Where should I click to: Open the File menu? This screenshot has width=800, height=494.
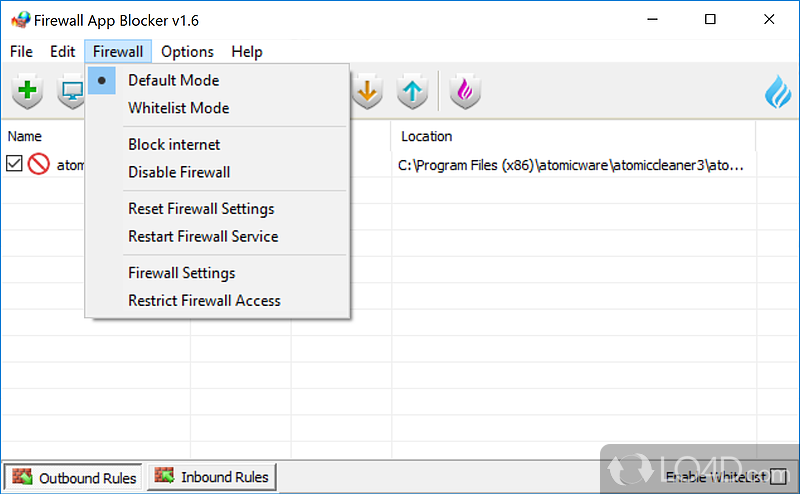[21, 52]
